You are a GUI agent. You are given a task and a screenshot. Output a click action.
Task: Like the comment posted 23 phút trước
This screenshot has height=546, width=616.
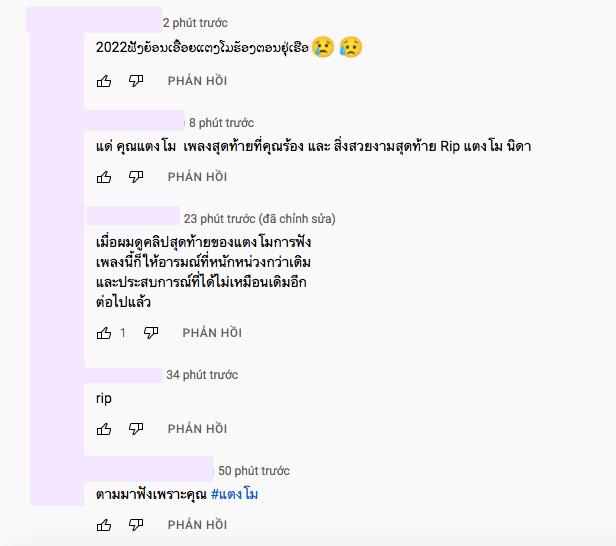(x=104, y=333)
